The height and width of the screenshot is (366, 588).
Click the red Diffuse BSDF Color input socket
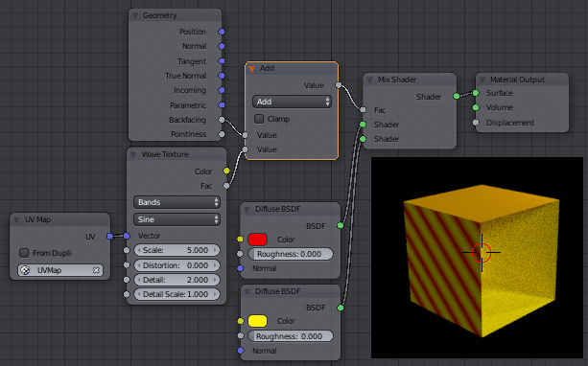tap(241, 240)
